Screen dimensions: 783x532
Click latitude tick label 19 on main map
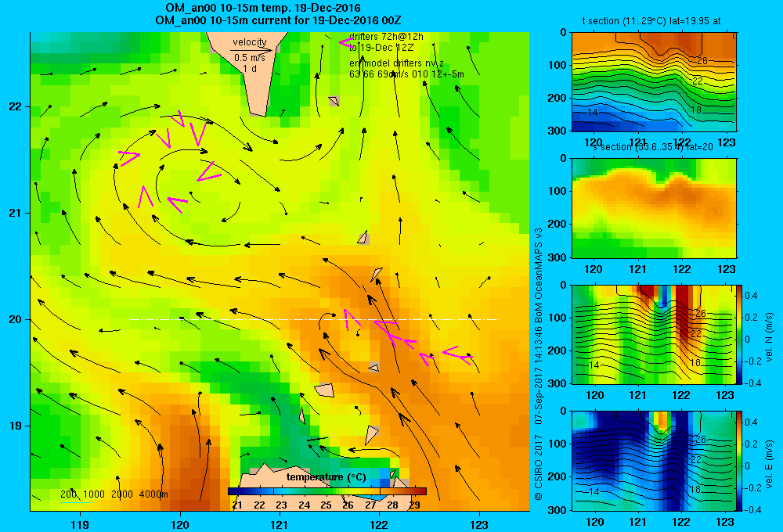tap(16, 426)
